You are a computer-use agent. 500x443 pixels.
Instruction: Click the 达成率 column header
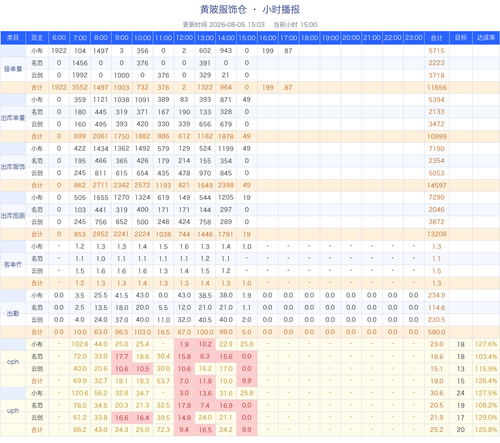click(486, 38)
